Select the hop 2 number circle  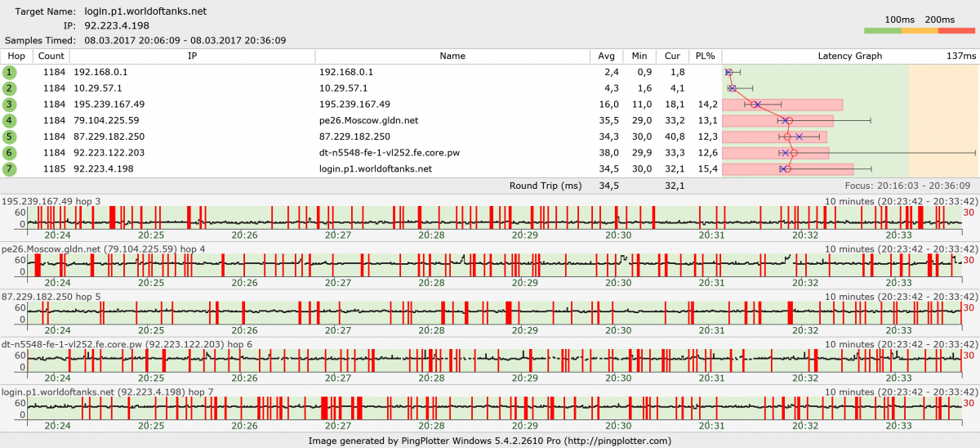click(x=10, y=88)
